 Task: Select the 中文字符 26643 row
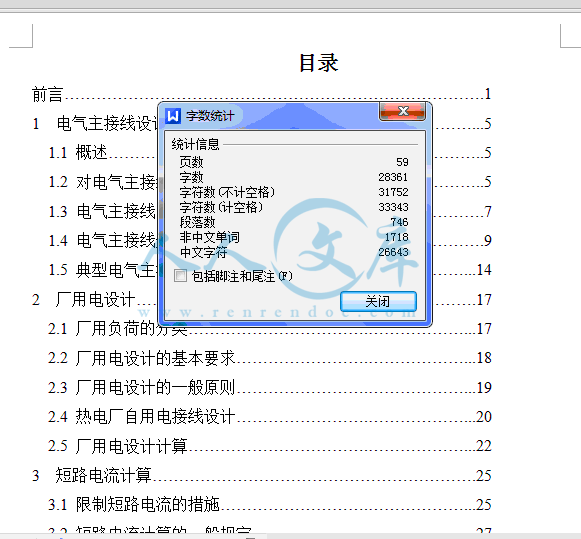pyautogui.click(x=294, y=252)
